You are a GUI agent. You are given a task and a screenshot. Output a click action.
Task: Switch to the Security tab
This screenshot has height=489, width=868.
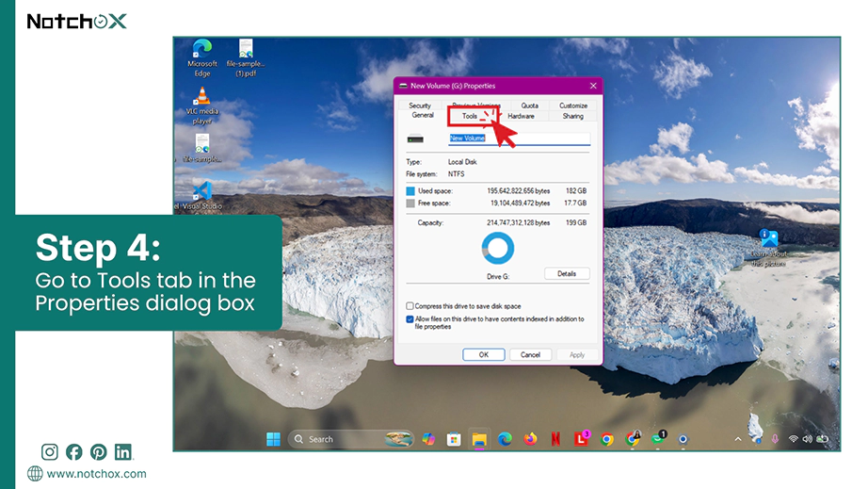[420, 106]
